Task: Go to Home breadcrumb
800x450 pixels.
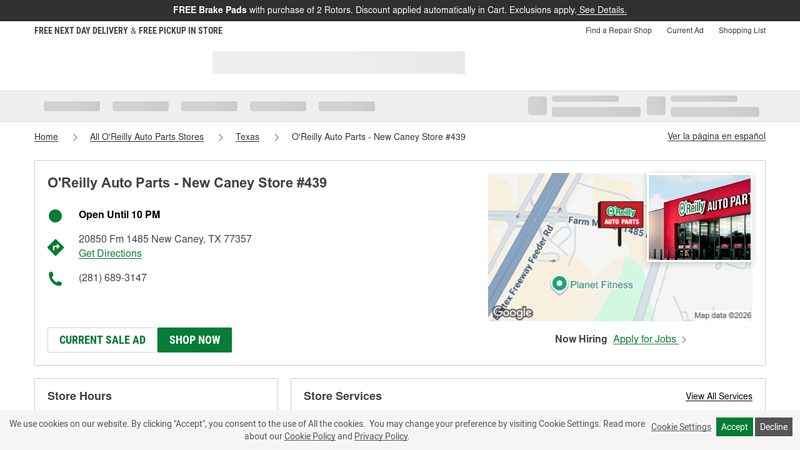Action: 46,137
